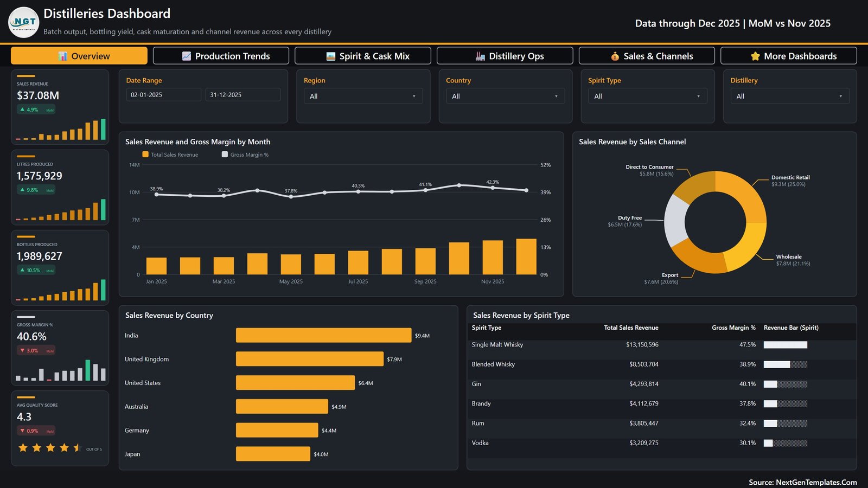The image size is (868, 488).
Task: Click the 42.3% gross margin data point
Action: click(493, 188)
